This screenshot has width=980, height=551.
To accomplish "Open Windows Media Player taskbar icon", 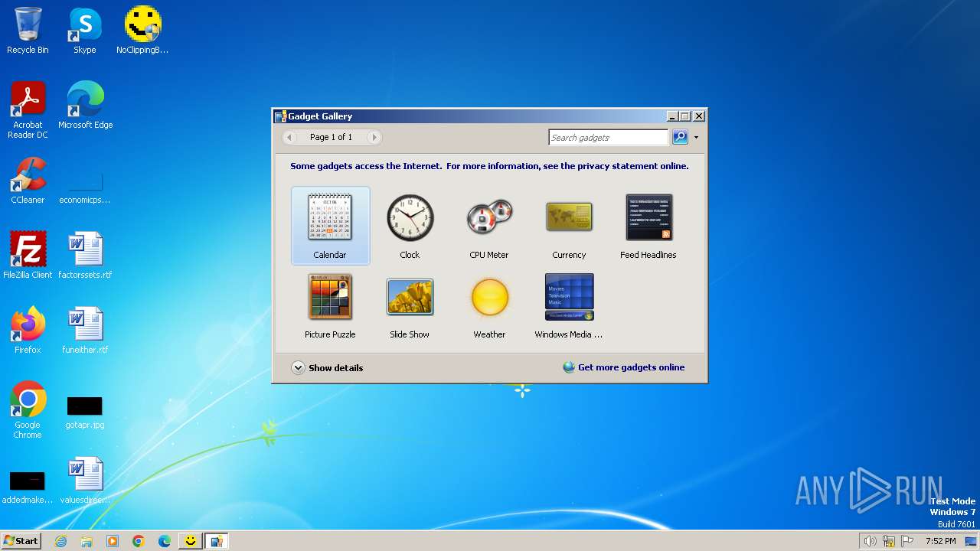I will click(113, 541).
